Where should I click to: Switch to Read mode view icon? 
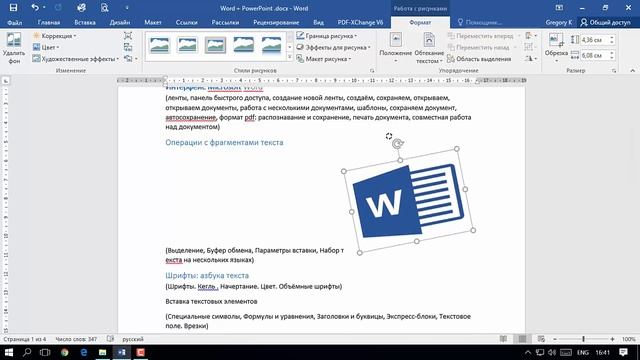[503, 339]
